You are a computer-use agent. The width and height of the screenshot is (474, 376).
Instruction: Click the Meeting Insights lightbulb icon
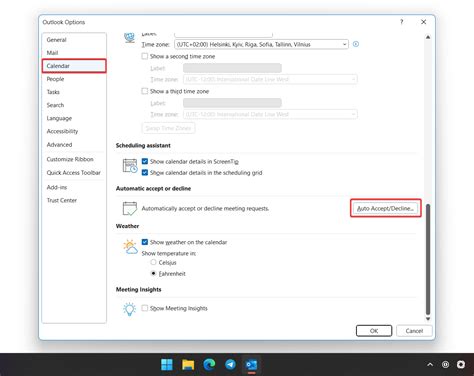click(x=130, y=309)
